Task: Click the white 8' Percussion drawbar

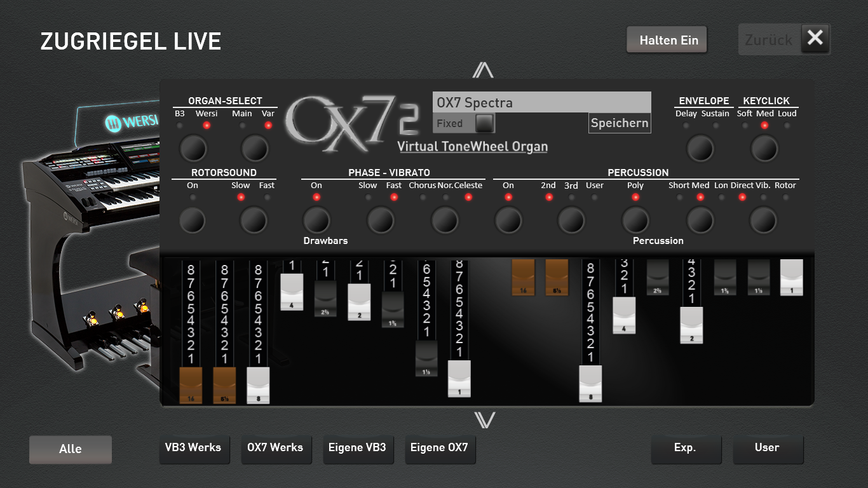Action: pyautogui.click(x=590, y=384)
